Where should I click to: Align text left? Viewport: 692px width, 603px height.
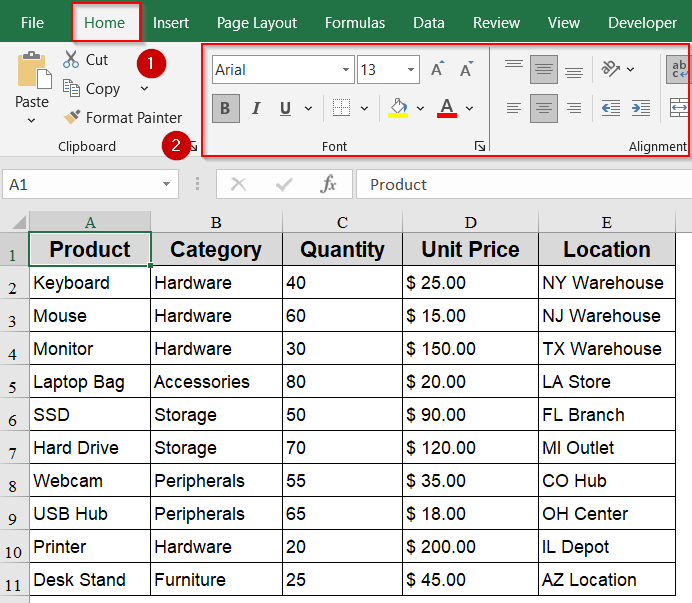point(514,108)
